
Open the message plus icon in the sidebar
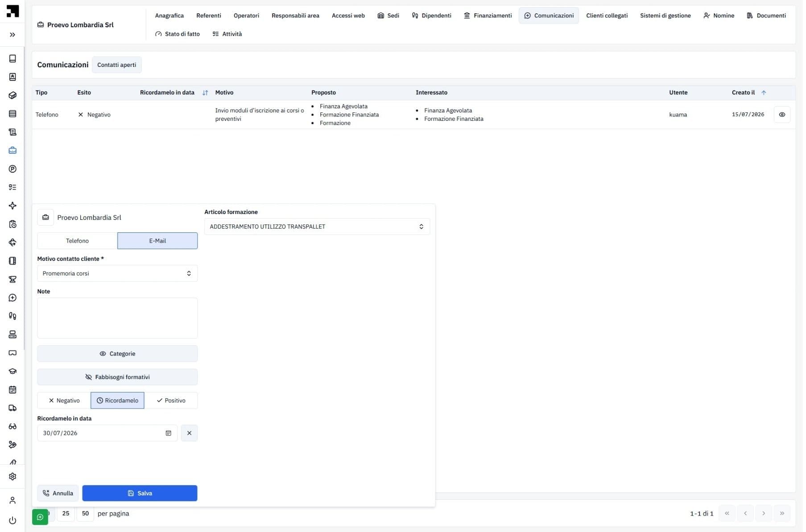pyautogui.click(x=12, y=297)
